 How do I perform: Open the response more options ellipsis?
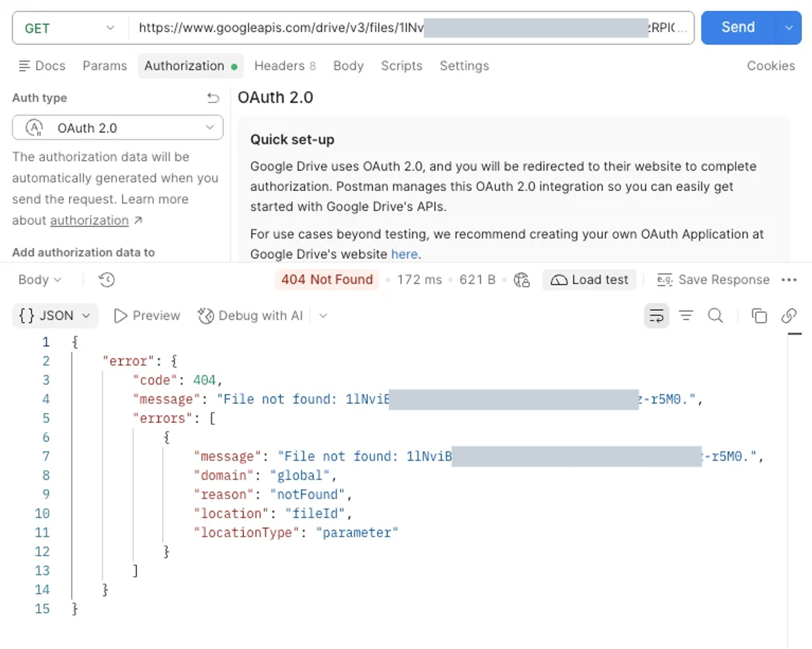789,280
